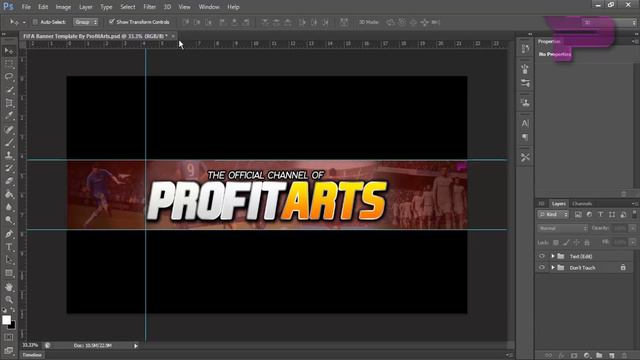
Task: Click Link layers icon in Layers panel
Action: tap(549, 356)
